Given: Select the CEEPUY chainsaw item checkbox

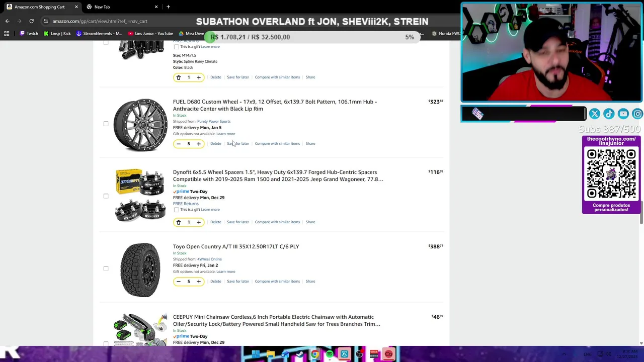Looking at the screenshot, I should [106, 343].
